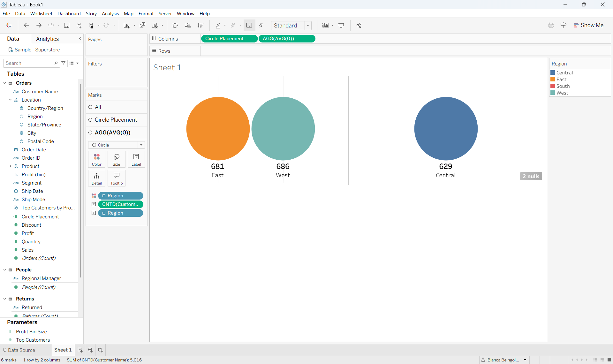Open the Analysis menu
613x364 pixels.
[110, 14]
